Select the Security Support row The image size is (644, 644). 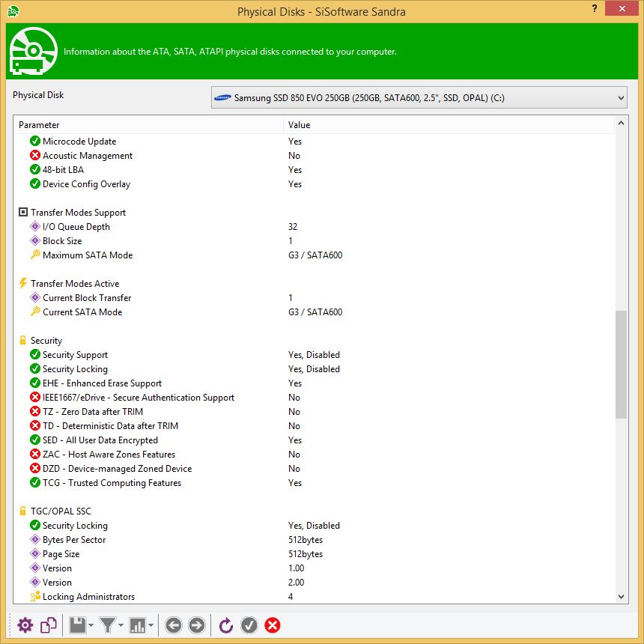click(315, 354)
